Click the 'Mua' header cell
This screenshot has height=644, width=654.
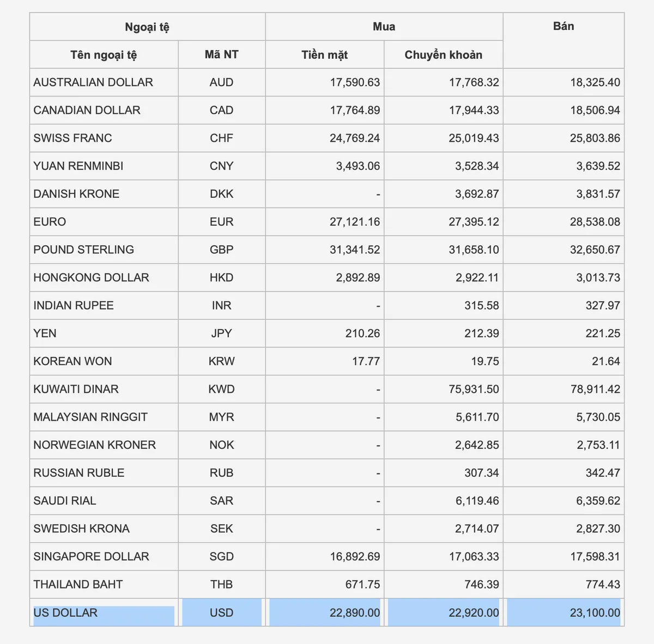click(x=384, y=27)
